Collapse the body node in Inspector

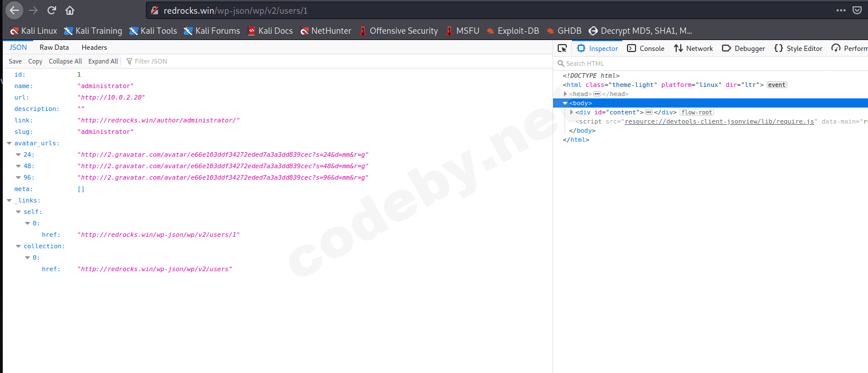(565, 103)
